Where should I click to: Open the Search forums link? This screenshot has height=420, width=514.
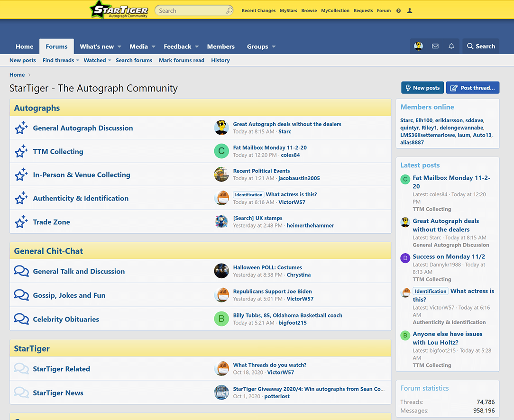pyautogui.click(x=134, y=60)
